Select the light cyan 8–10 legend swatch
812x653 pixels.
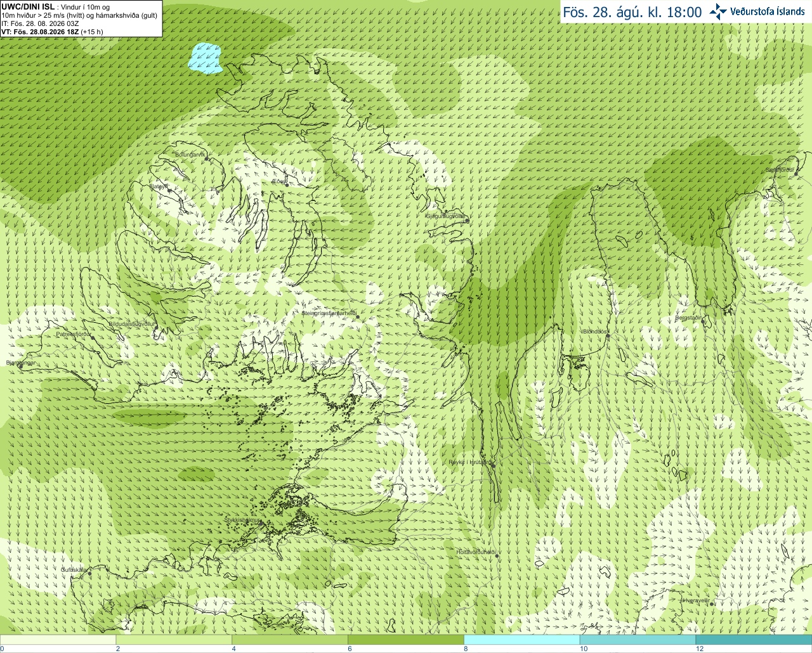[x=521, y=640]
